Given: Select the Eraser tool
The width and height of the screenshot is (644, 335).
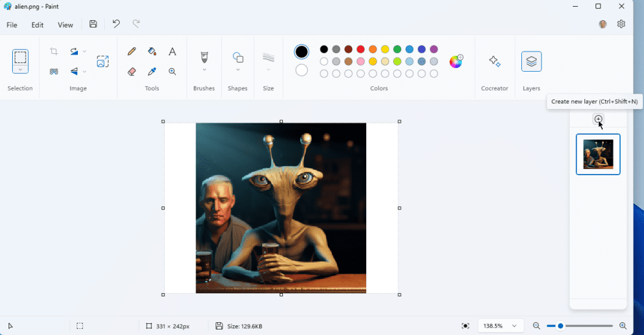Looking at the screenshot, I should [x=131, y=72].
